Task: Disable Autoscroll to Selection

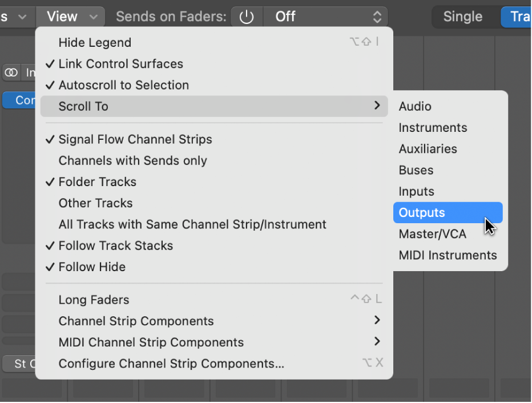Action: coord(124,85)
